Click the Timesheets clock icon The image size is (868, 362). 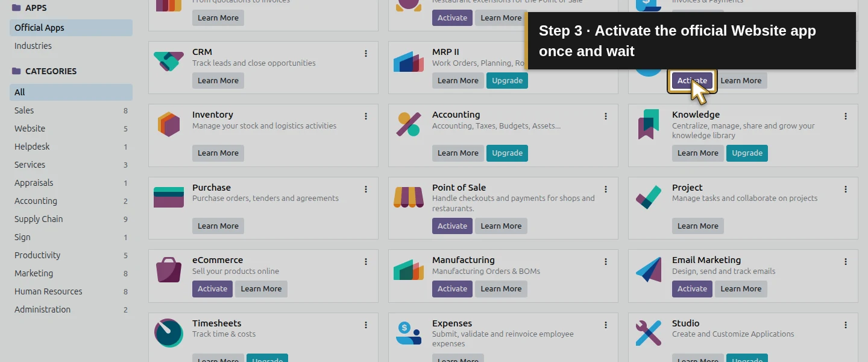169,333
